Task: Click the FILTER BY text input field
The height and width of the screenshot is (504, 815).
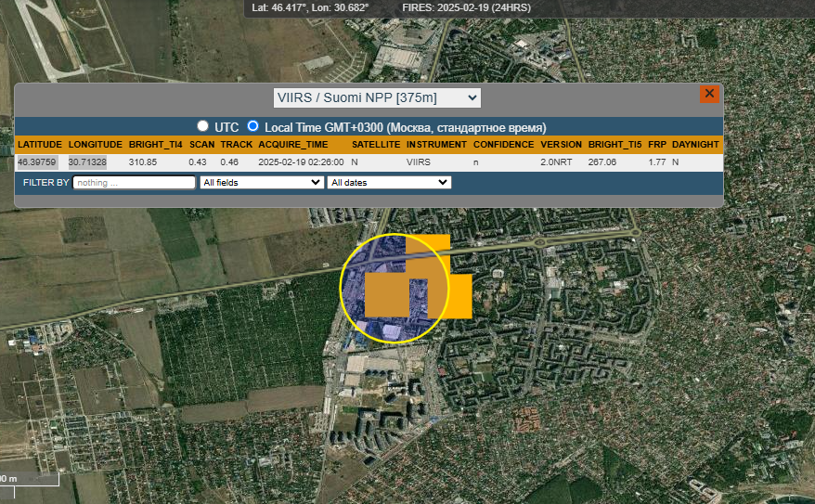Action: 134,182
